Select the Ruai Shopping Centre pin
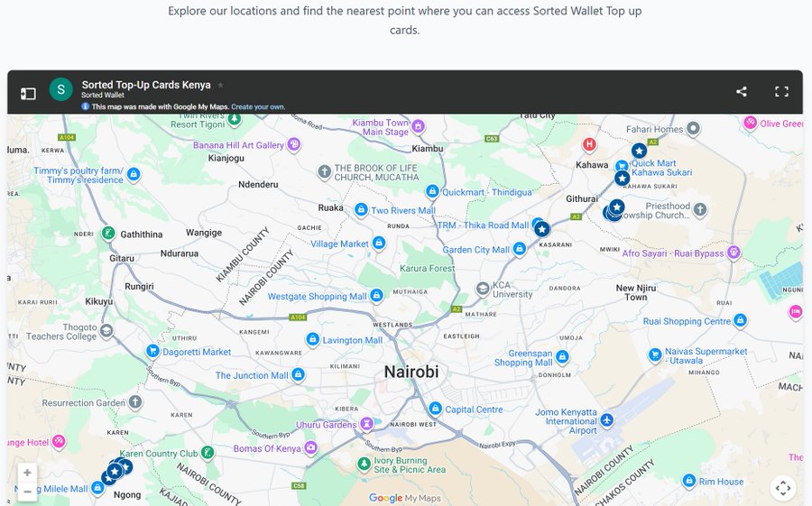 pos(741,320)
